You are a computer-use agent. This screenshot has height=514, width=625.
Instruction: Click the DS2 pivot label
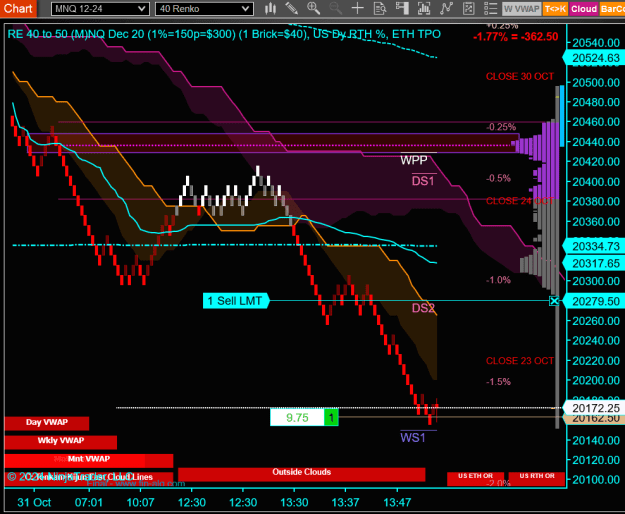click(423, 308)
